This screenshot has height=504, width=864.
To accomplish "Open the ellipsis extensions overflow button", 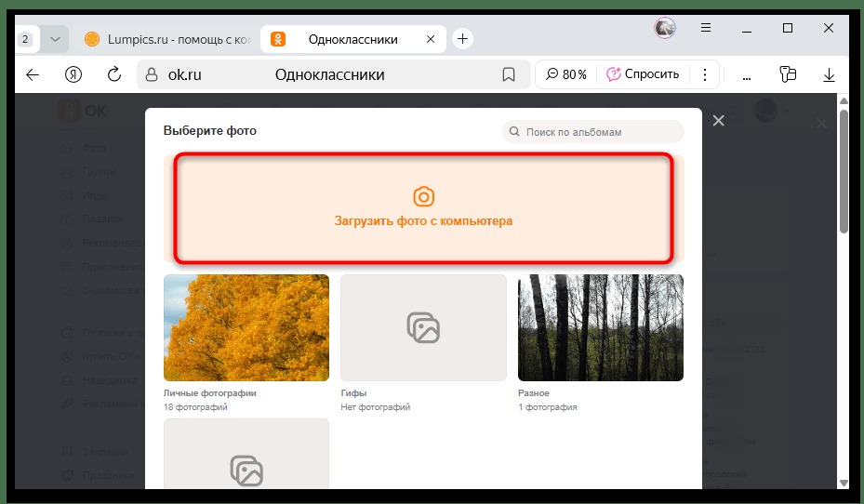I will coord(747,76).
